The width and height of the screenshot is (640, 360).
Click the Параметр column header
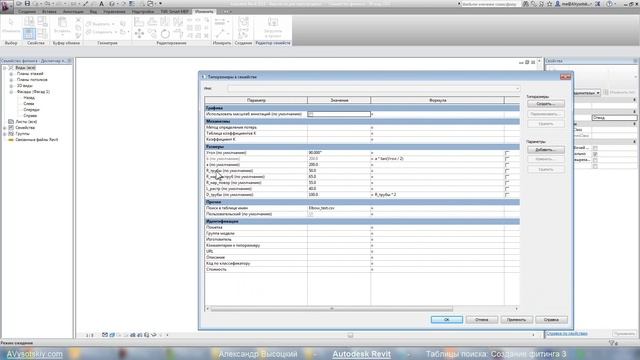pos(256,100)
